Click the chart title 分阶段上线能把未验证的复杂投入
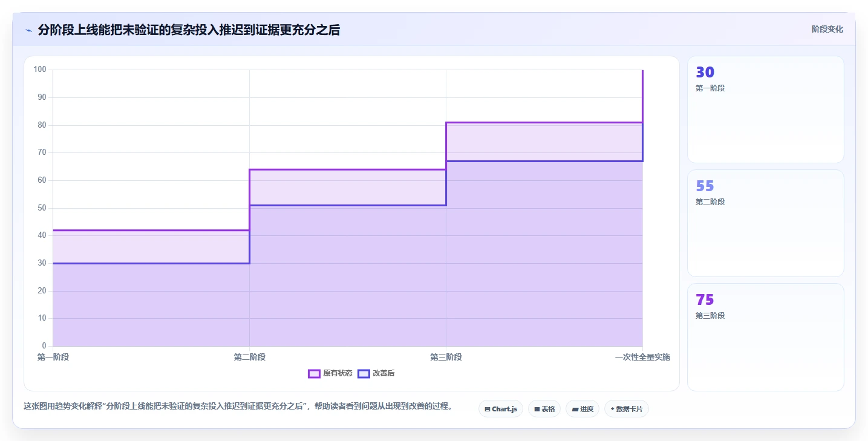 click(189, 30)
